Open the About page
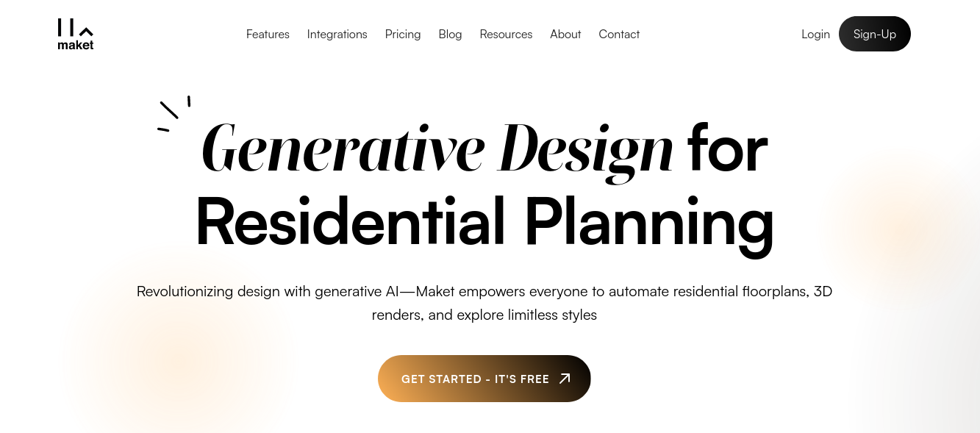 565,34
